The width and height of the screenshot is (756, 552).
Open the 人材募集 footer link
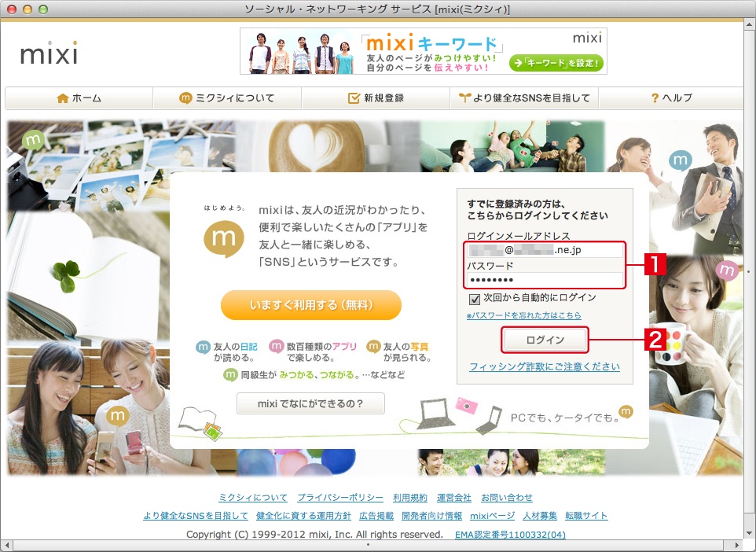540,516
